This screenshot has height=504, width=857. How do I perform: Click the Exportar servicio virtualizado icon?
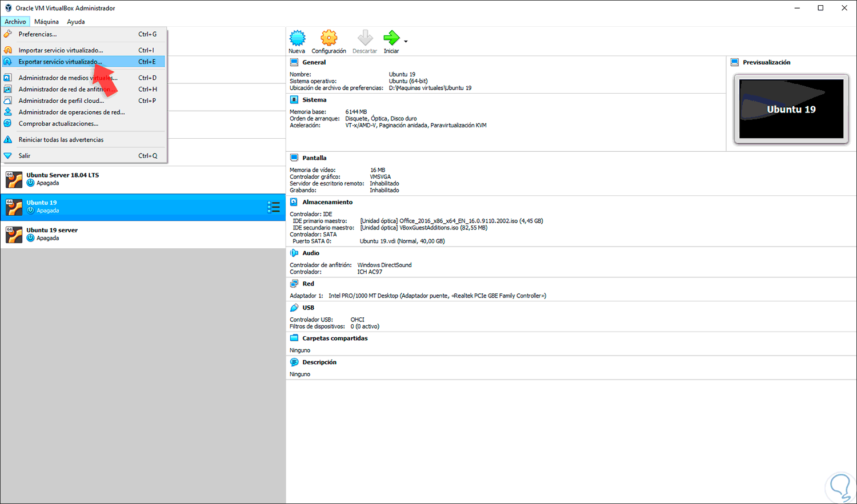pyautogui.click(x=8, y=62)
